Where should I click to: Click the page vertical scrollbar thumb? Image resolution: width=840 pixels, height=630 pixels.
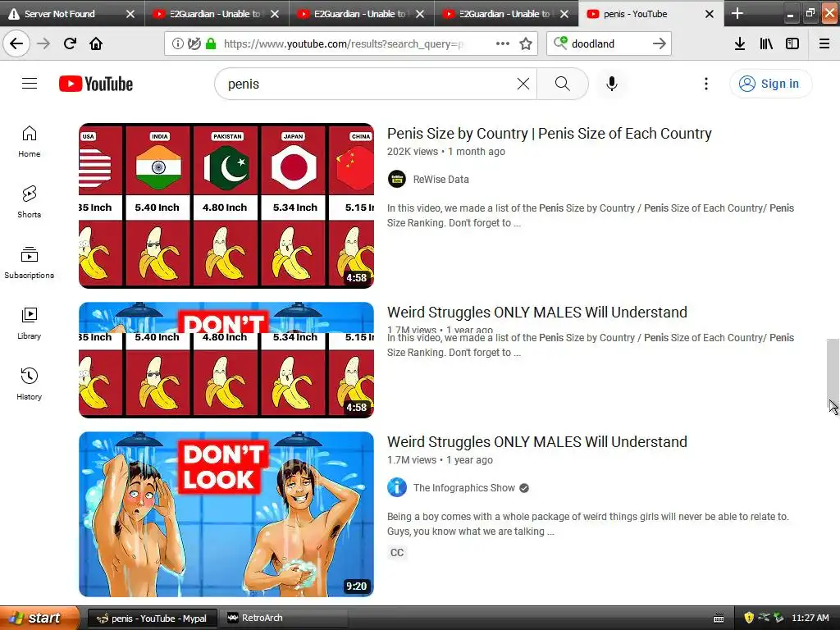click(833, 375)
